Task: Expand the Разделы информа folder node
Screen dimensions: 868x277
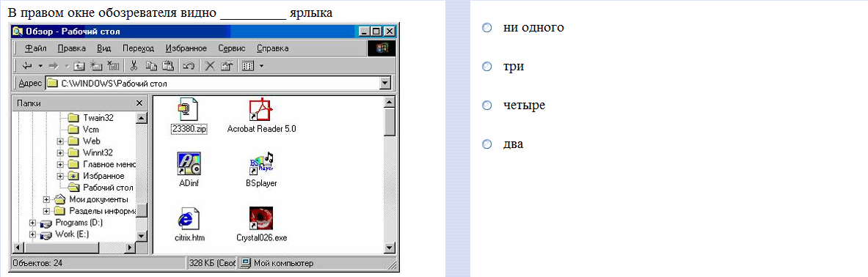Action: point(46,211)
